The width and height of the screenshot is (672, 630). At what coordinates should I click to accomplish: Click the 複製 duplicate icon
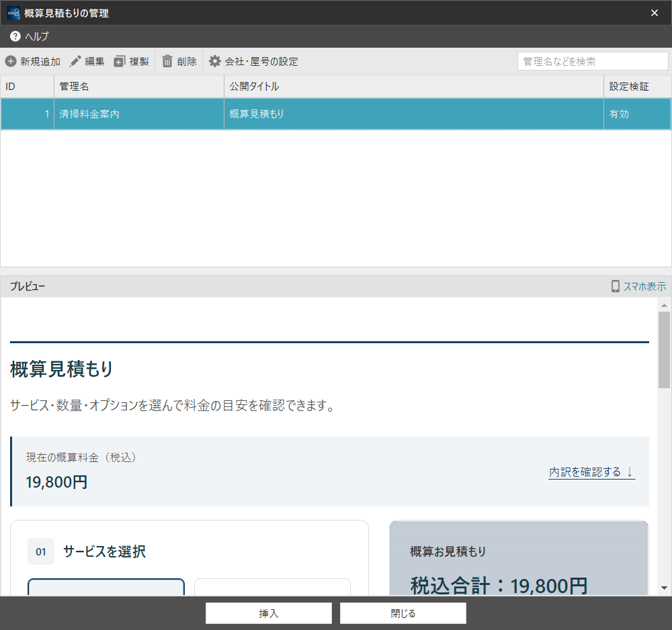119,61
